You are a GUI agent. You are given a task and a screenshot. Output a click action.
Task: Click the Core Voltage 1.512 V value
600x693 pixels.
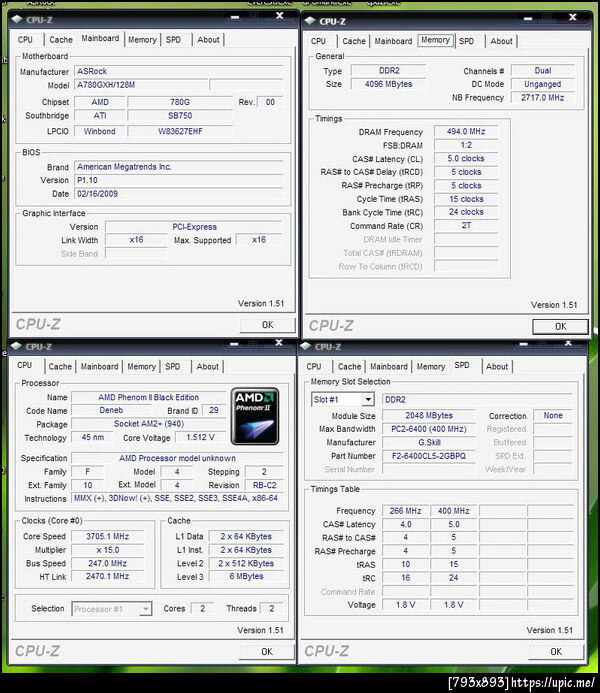click(200, 437)
